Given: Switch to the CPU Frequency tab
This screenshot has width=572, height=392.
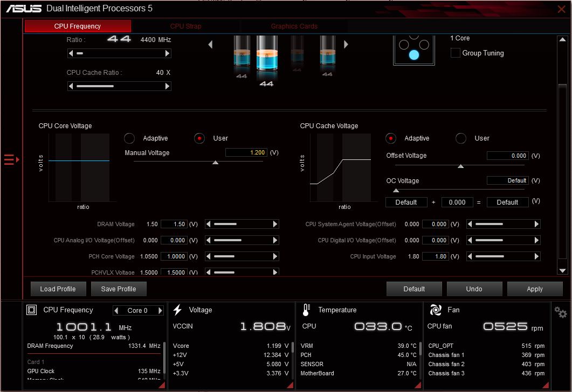Looking at the screenshot, I should click(78, 26).
